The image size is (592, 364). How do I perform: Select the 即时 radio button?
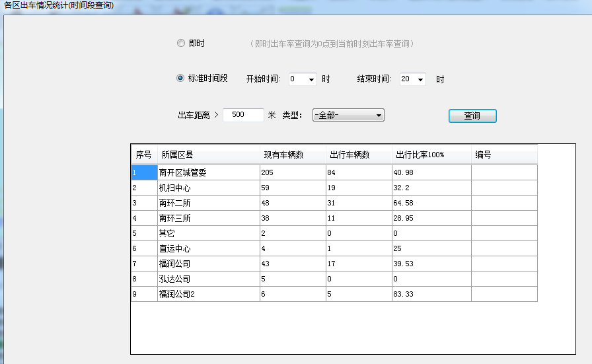coord(181,44)
